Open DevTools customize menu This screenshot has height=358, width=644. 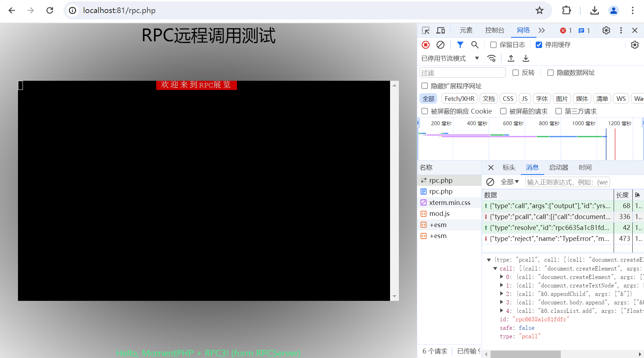pyautogui.click(x=621, y=30)
